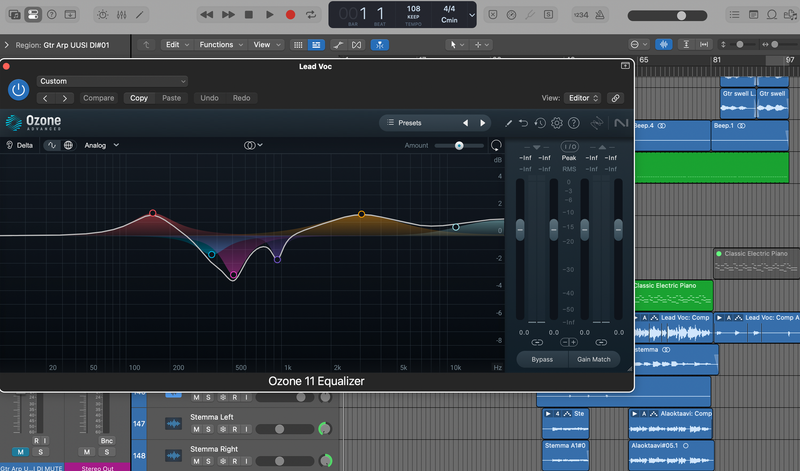Toggle Cycle mode loop button
This screenshot has height=471, width=800.
tap(311, 15)
